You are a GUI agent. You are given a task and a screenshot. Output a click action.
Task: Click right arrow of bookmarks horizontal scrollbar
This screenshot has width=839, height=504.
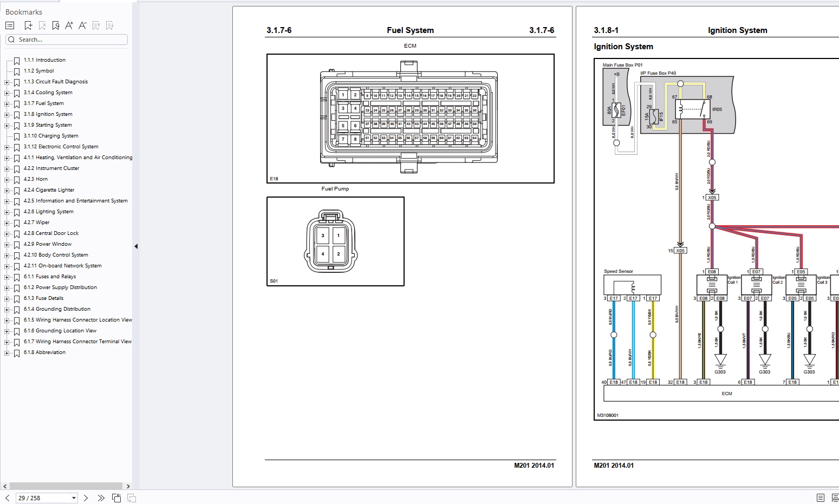pos(128,486)
